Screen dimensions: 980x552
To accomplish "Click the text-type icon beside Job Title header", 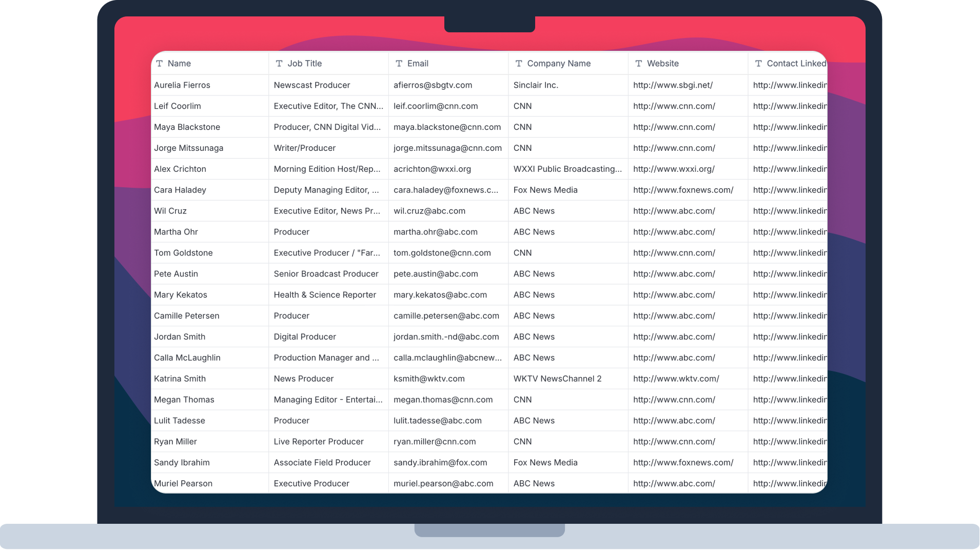I will [279, 64].
